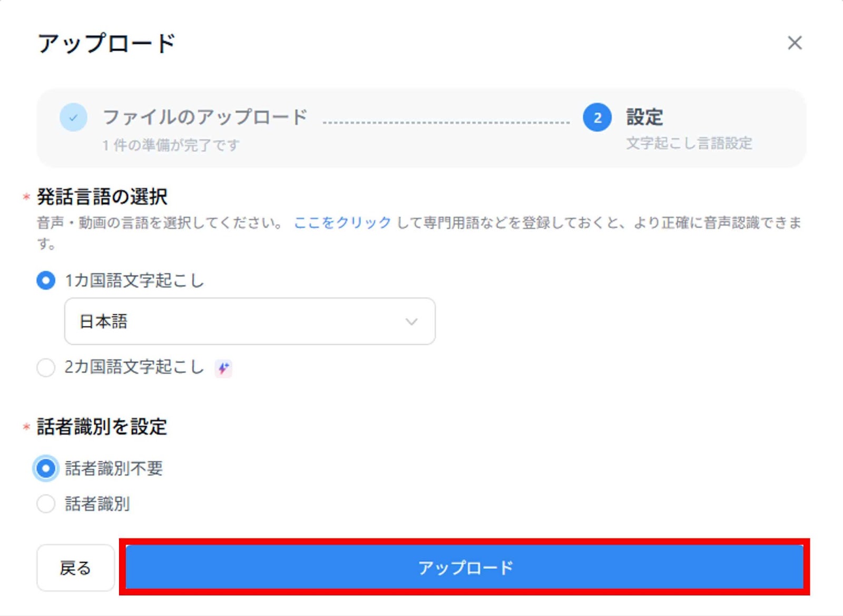Click the AI sparkle icon beside 2カ国語文字起こし

pos(223,367)
